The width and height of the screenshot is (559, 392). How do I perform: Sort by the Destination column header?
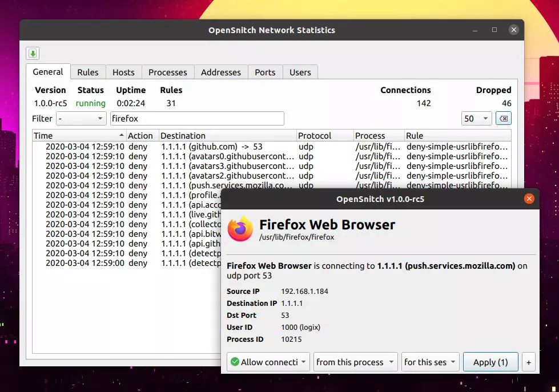tap(227, 136)
